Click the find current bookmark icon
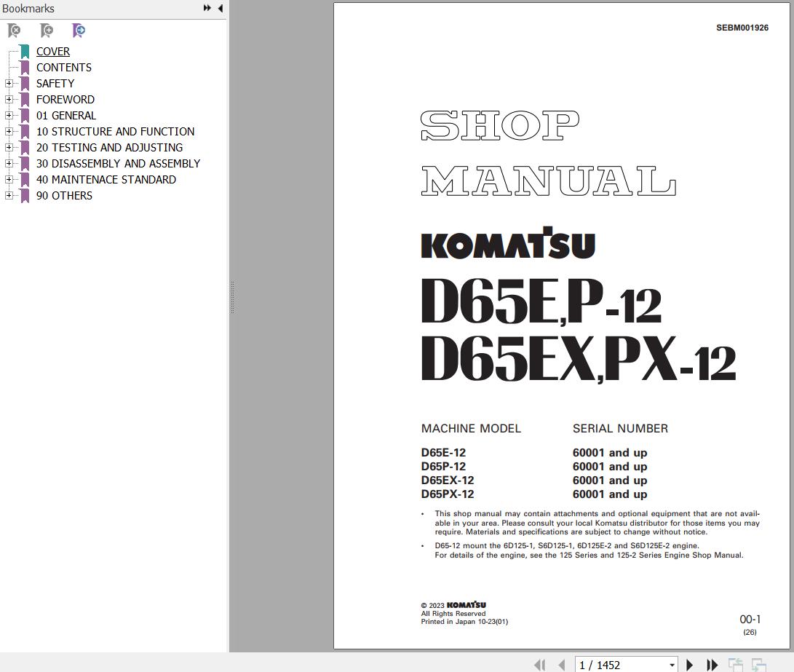Screen dimensions: 794x672 (x=79, y=31)
